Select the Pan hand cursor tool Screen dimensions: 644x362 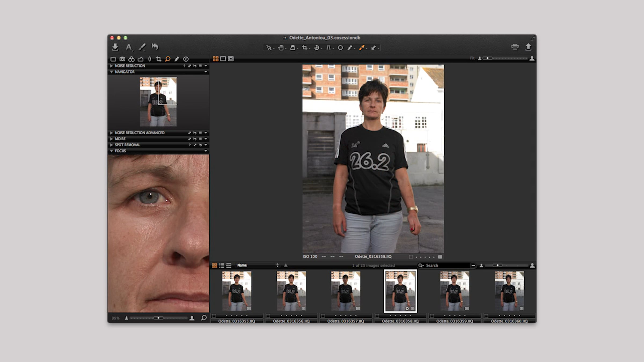pos(281,48)
